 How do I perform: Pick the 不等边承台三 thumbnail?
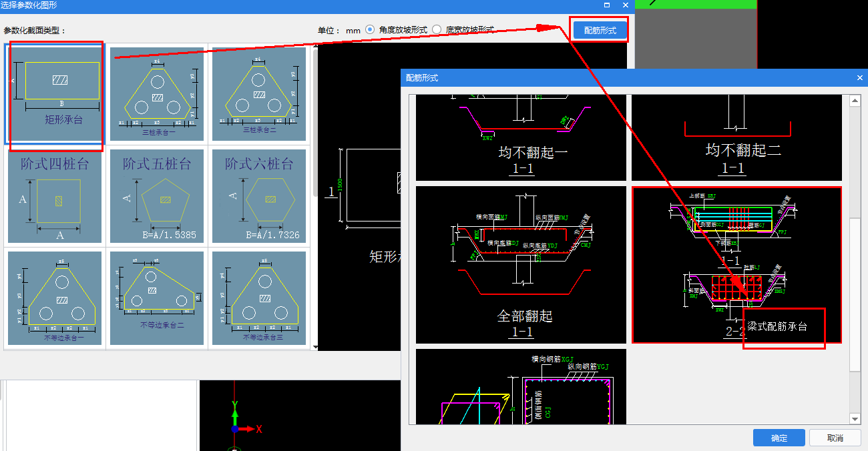259,298
